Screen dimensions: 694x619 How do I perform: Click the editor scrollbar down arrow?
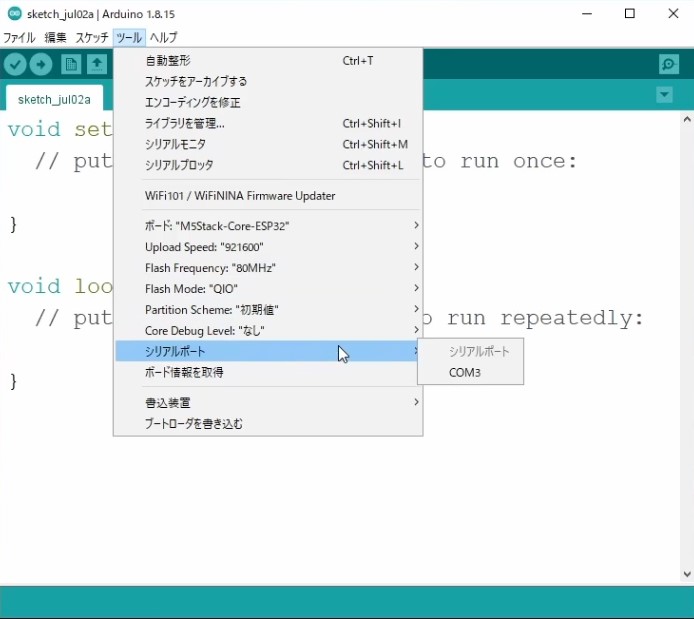point(687,574)
